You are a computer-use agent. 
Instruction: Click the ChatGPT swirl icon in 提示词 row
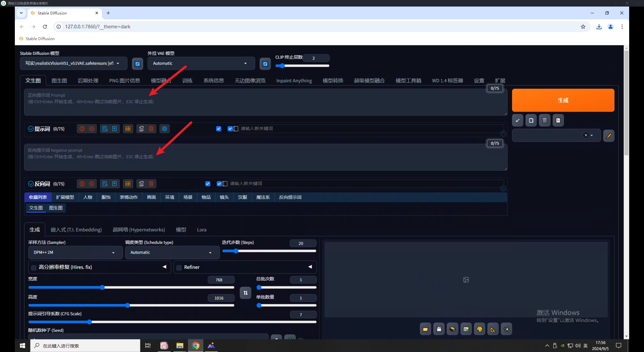pyautogui.click(x=165, y=129)
